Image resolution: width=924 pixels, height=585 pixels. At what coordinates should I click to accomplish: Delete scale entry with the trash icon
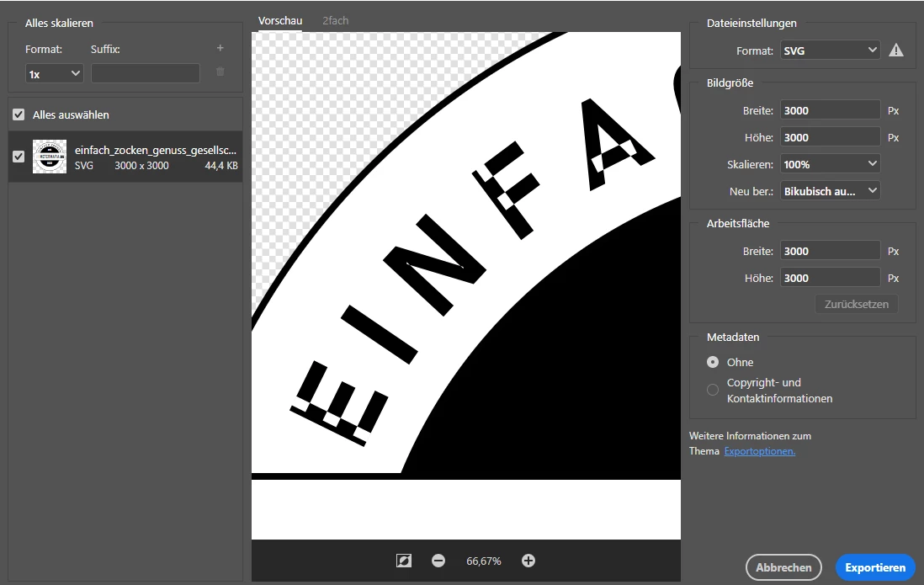point(220,72)
